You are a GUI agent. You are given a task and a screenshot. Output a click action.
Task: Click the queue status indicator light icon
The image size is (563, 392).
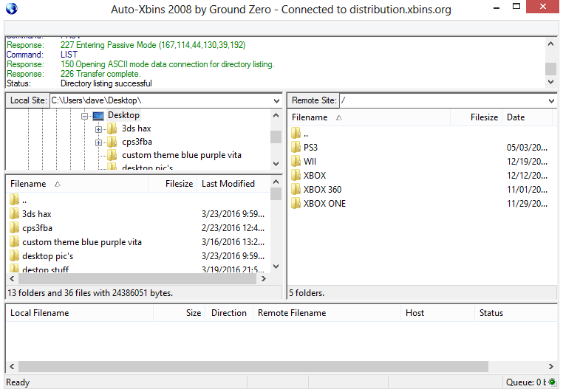[552, 382]
